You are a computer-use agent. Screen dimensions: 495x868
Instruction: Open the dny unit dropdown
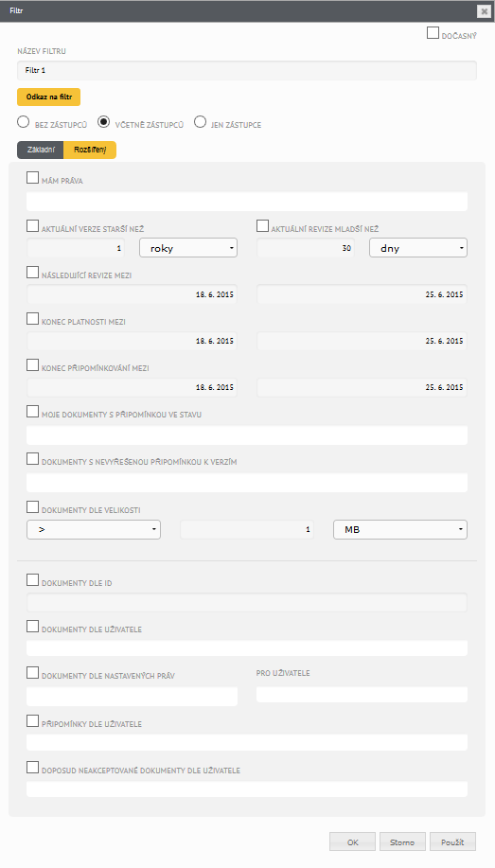(418, 248)
